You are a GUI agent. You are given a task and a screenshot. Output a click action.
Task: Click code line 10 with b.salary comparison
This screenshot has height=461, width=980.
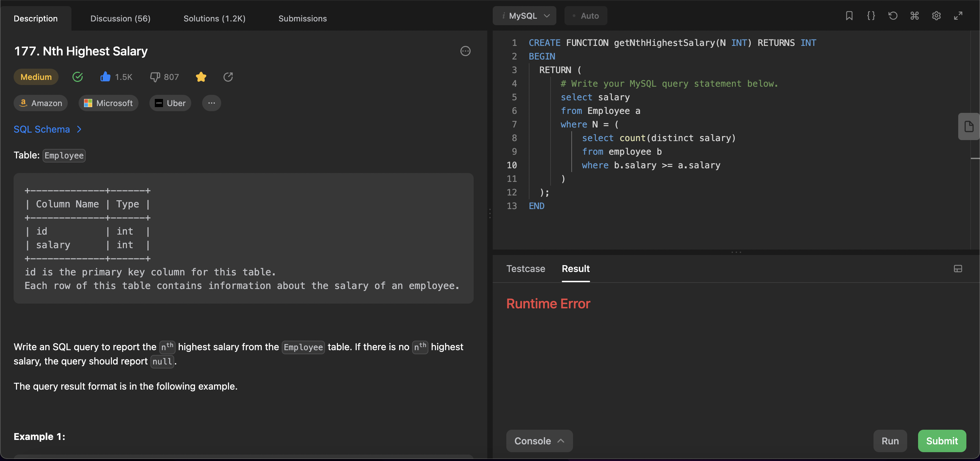(x=651, y=165)
